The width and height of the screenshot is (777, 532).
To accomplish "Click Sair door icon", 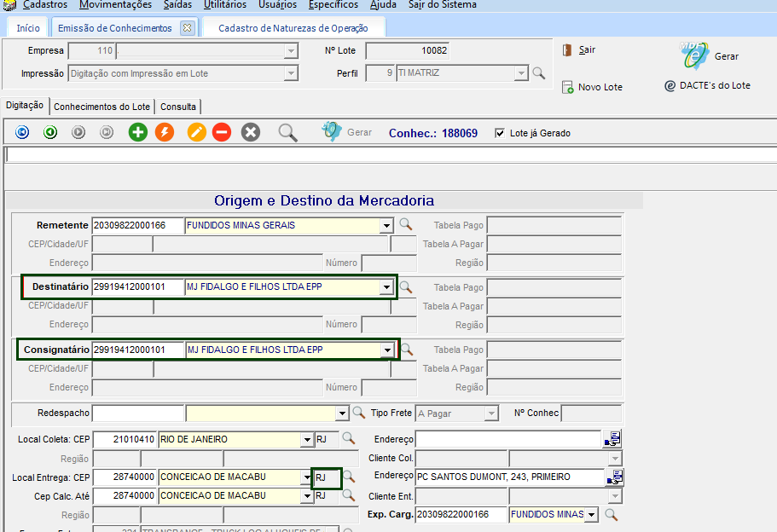I will (x=567, y=50).
